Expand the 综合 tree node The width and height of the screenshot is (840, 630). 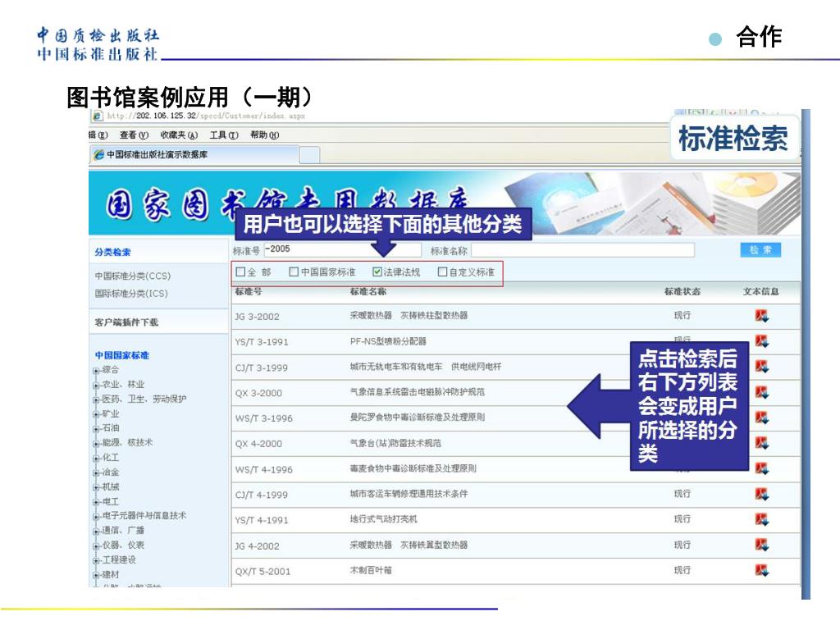point(96,371)
